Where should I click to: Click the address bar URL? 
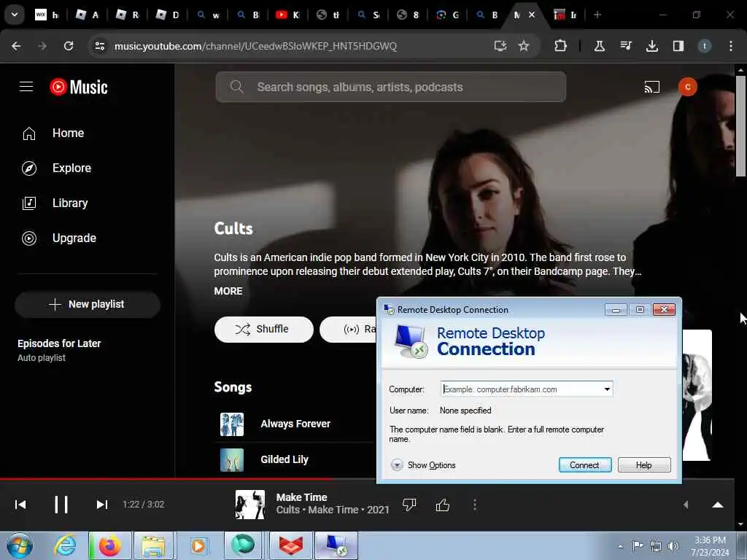(255, 46)
